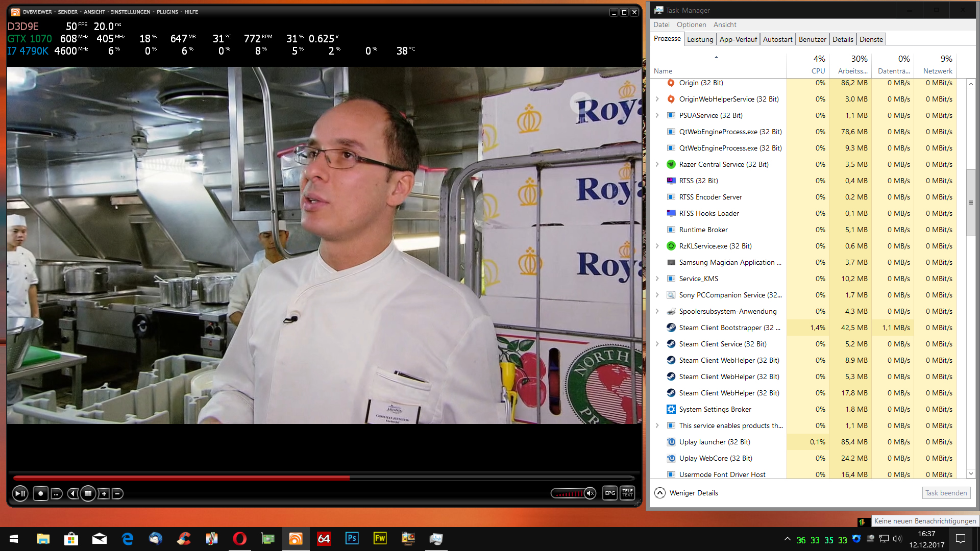
Task: Open Photoshop from the taskbar
Action: 352,538
